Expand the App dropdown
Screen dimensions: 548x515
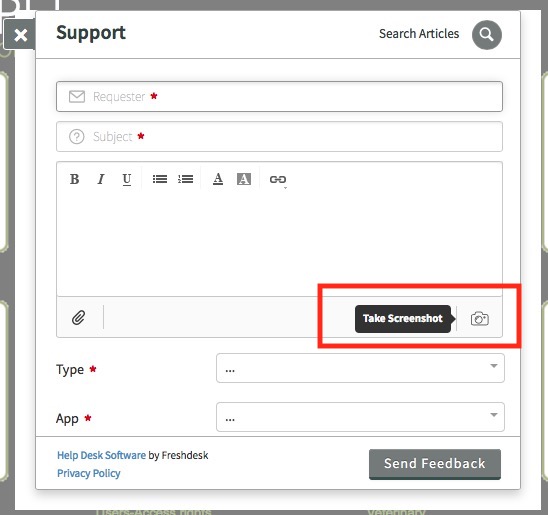point(360,417)
